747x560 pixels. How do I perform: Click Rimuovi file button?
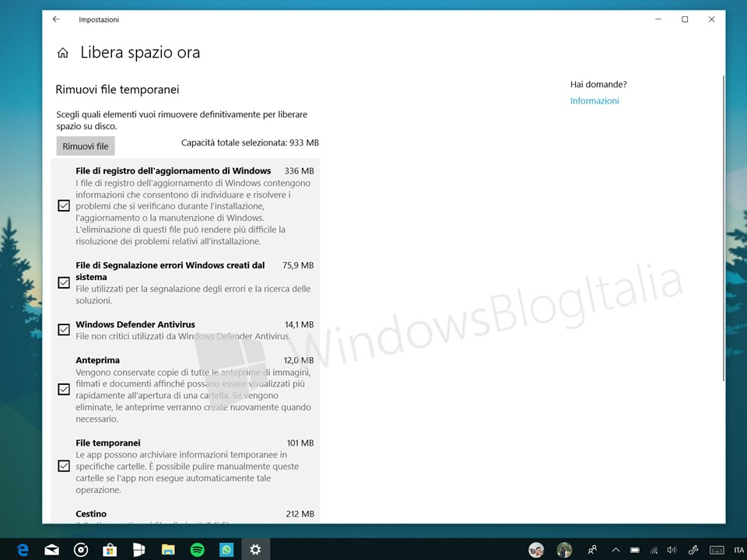[x=86, y=146]
